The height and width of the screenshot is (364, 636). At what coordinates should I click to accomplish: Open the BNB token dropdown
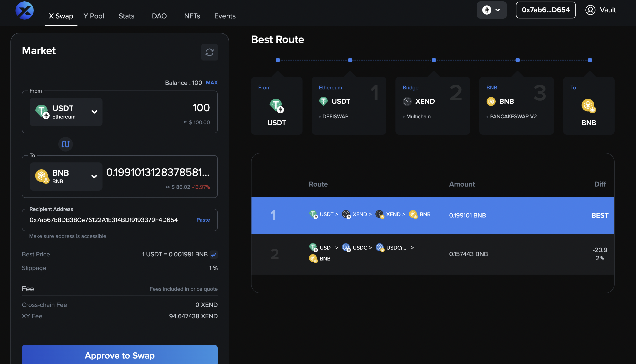tap(66, 177)
